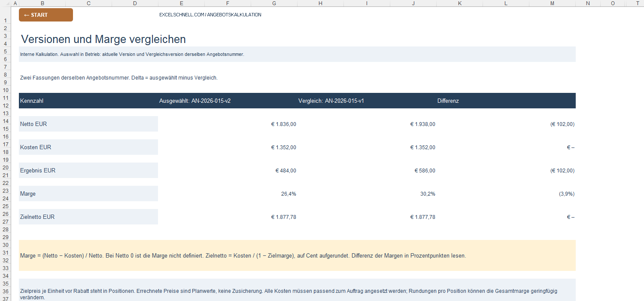This screenshot has width=644, height=301.
Task: Select the selected-version Zielnetto € 1.877,78
Action: tap(283, 217)
